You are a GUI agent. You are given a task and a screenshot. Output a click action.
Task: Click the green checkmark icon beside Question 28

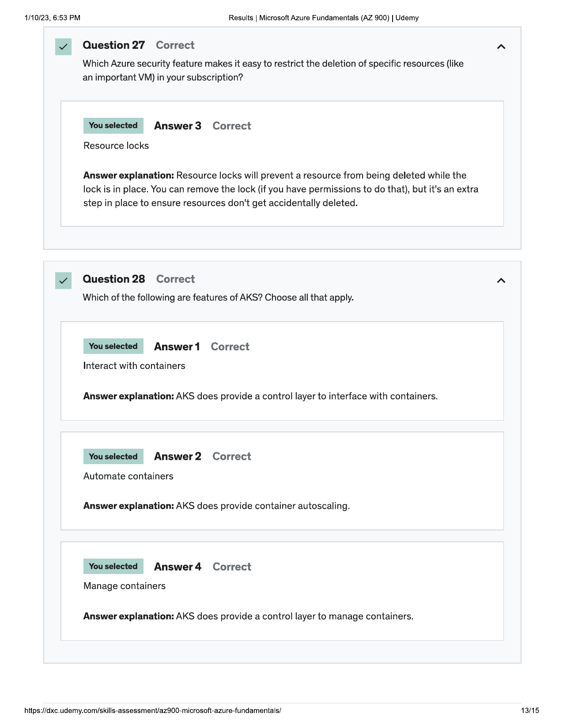click(x=63, y=281)
